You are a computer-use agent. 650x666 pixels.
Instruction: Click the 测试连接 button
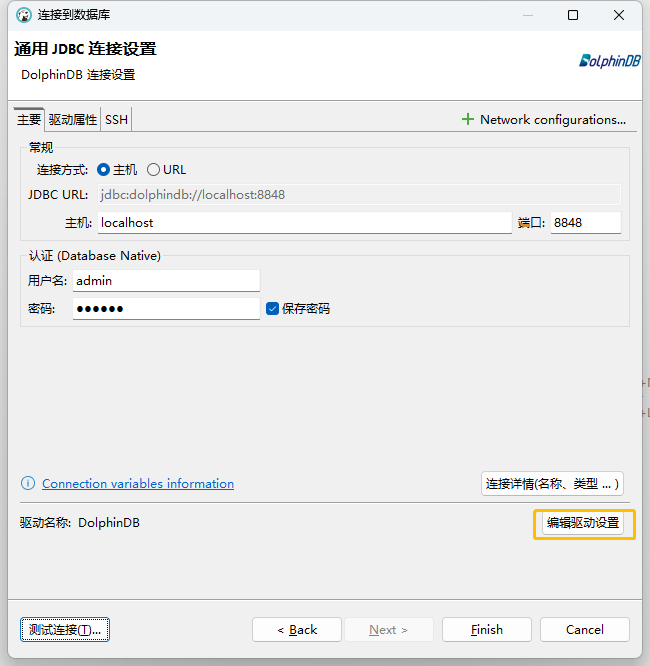65,630
